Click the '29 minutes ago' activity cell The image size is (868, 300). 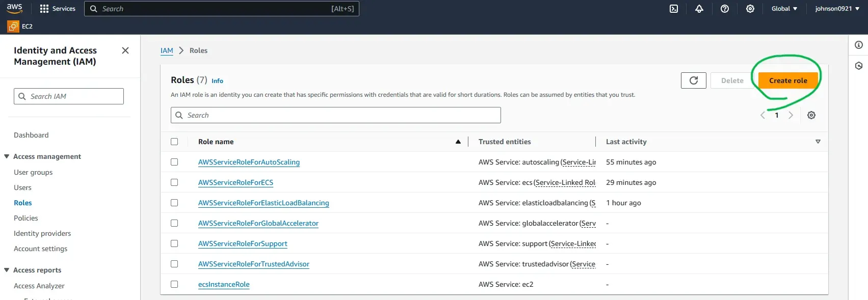[x=631, y=182]
